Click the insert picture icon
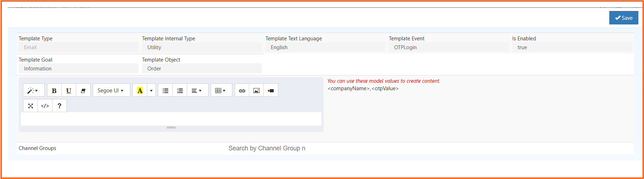 point(256,91)
